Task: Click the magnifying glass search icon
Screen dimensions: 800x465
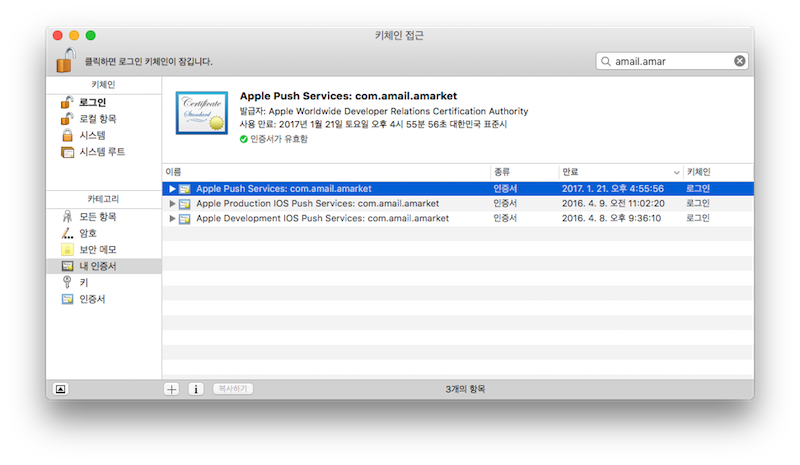Action: pos(606,61)
